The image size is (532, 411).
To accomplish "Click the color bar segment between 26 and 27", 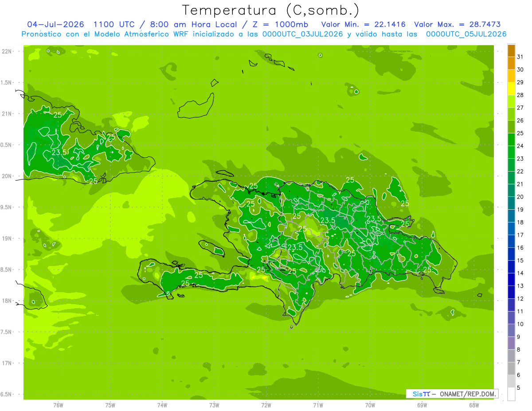I will click(511, 114).
